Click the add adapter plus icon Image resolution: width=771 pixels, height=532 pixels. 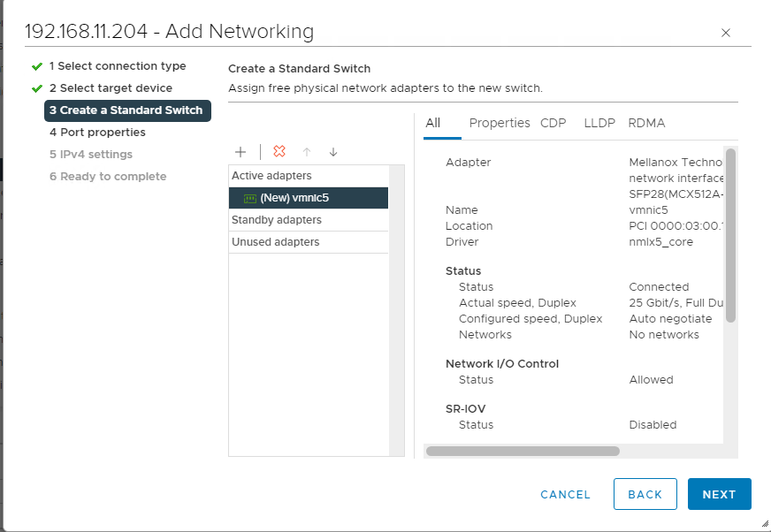tap(240, 152)
